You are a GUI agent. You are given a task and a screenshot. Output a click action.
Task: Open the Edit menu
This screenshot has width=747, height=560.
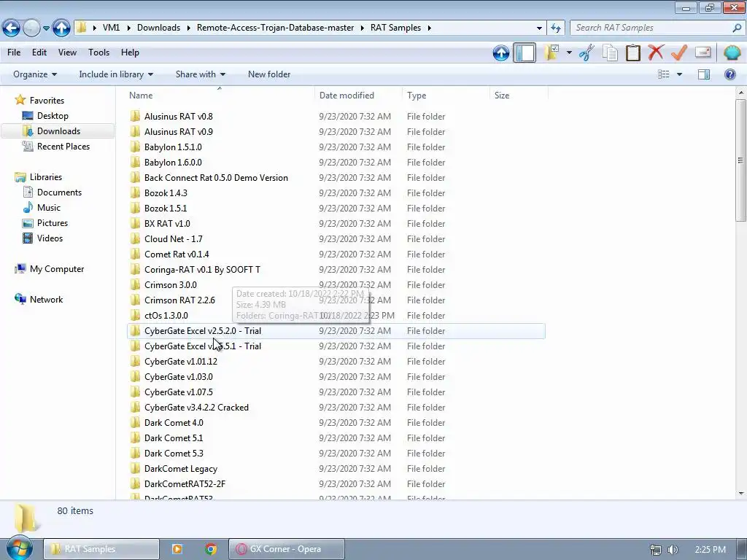[x=39, y=52]
